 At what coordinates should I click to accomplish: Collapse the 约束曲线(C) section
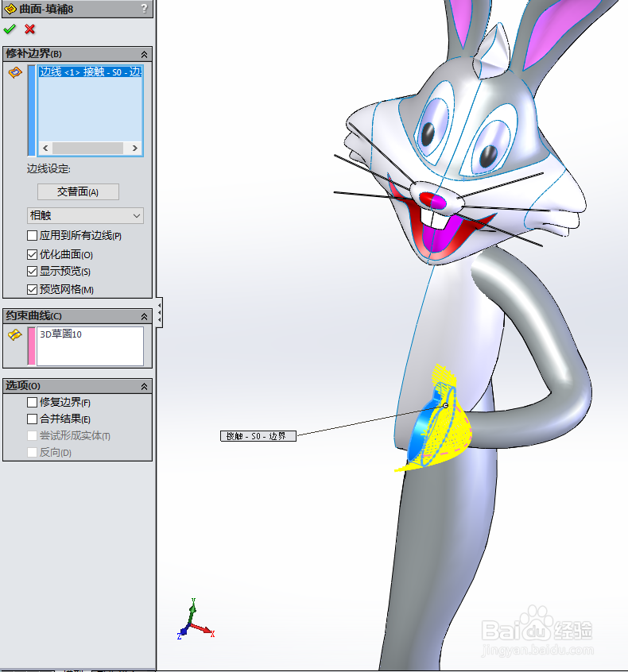144,317
